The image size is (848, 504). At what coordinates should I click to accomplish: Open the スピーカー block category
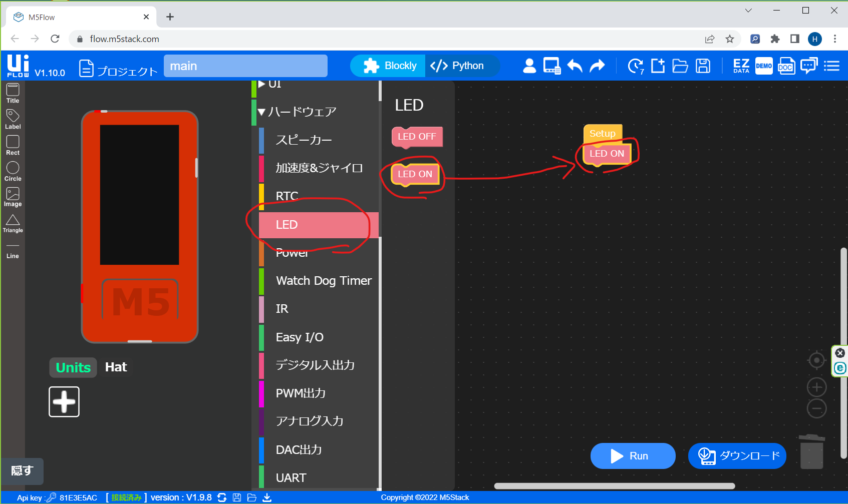pos(319,140)
